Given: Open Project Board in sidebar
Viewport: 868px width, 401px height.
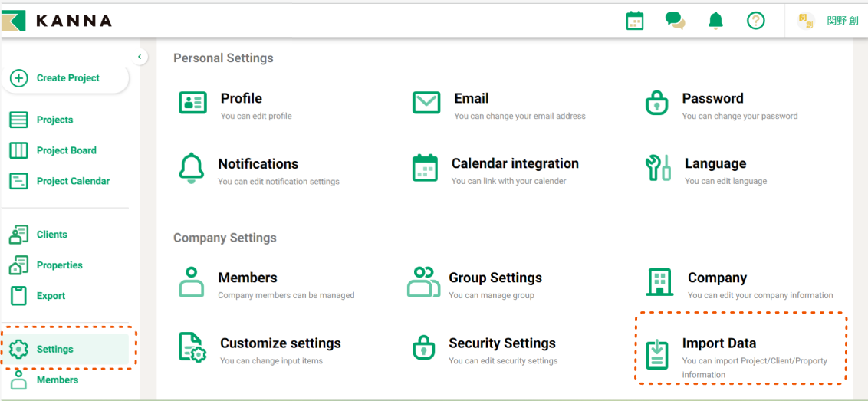Looking at the screenshot, I should (x=66, y=150).
